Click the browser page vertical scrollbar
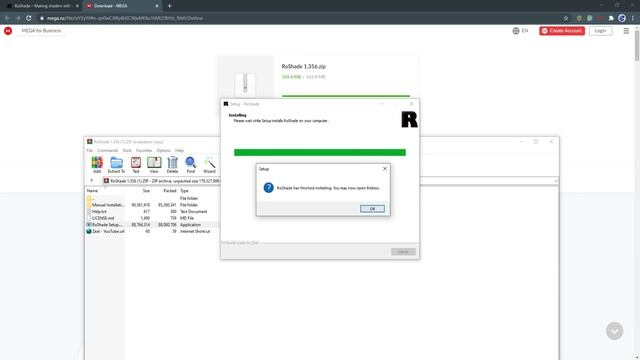 (637, 45)
